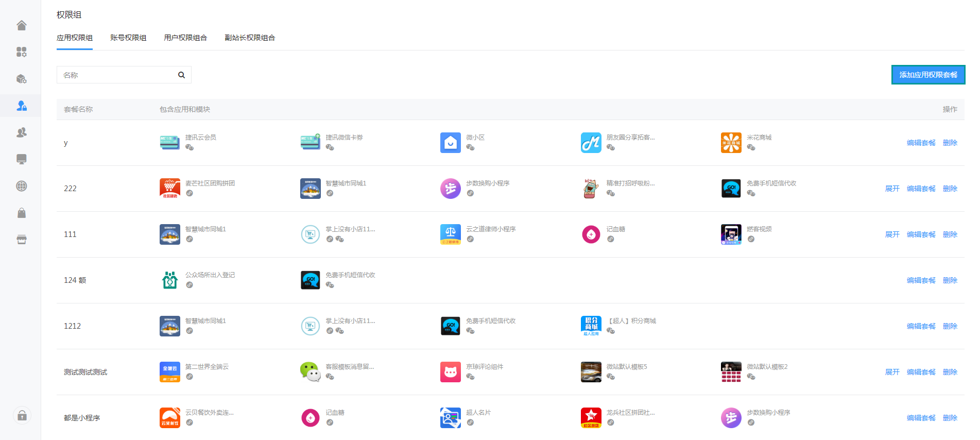
Task: Click the 麦芒社区团购拼团 app icon
Action: tap(170, 189)
